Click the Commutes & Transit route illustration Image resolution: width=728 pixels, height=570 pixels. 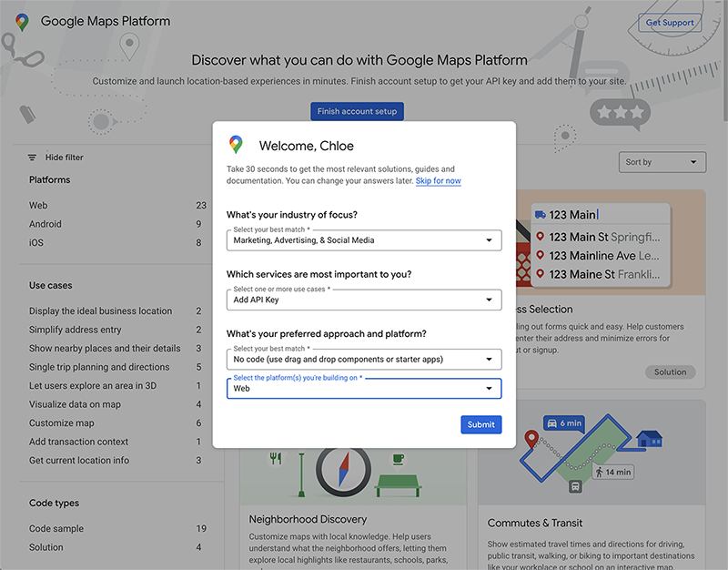pyautogui.click(x=592, y=452)
